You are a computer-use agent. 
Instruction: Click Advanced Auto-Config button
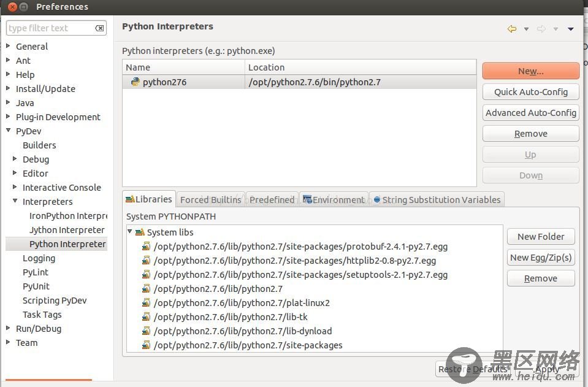(x=530, y=113)
